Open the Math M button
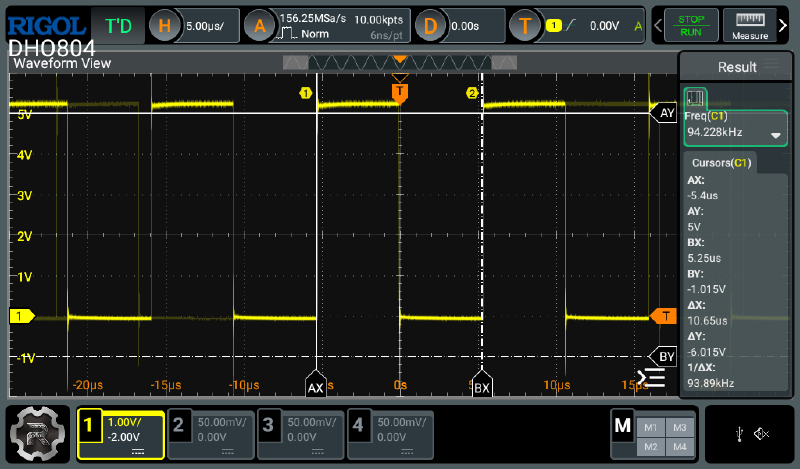Viewport: 800px width, 469px height. (x=624, y=427)
